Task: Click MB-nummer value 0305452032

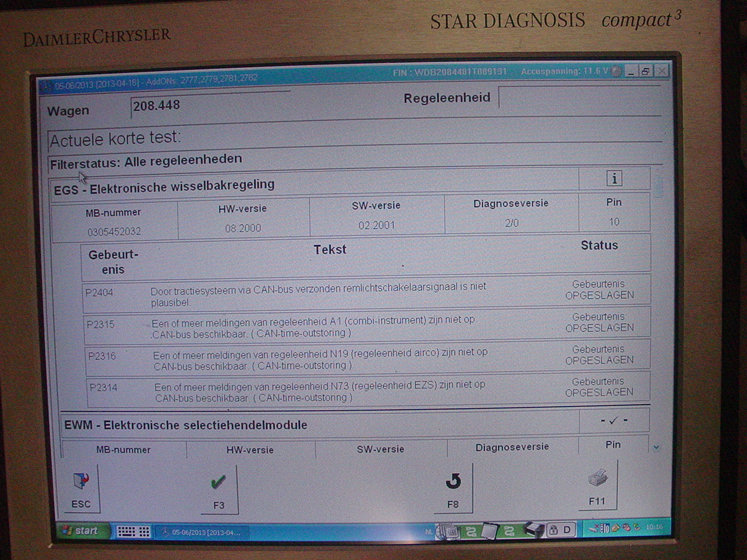Action: click(114, 232)
